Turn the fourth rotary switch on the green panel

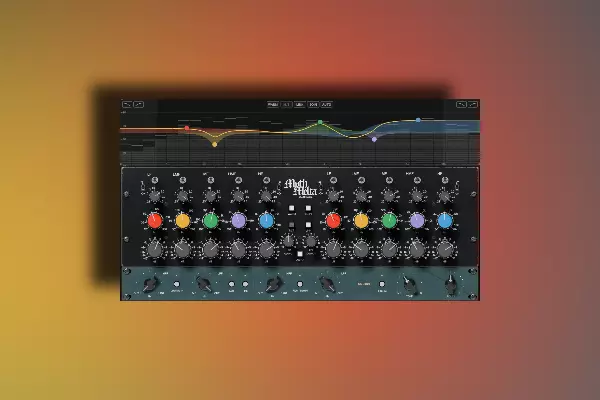pyautogui.click(x=327, y=284)
